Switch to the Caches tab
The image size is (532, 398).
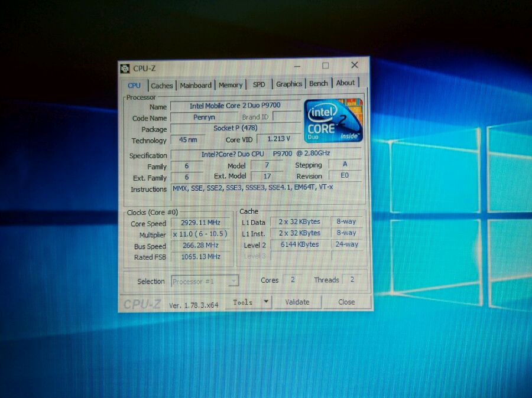(x=162, y=86)
